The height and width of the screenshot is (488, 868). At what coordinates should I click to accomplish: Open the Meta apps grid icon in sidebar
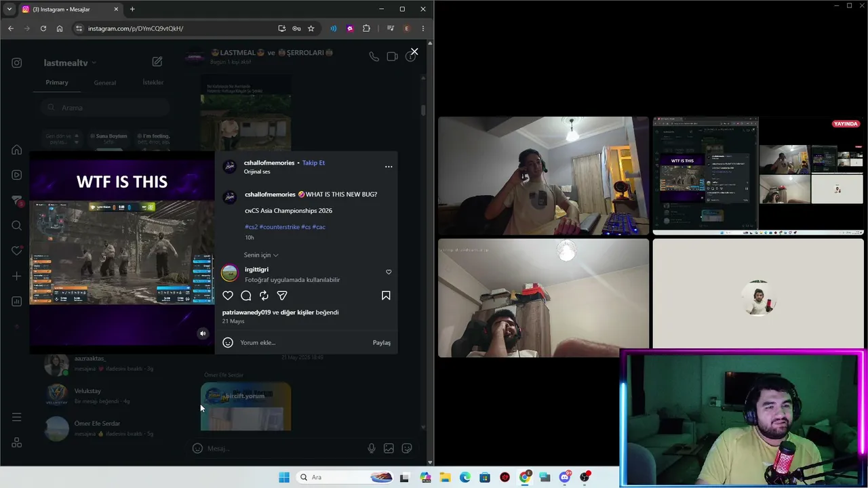click(x=17, y=443)
